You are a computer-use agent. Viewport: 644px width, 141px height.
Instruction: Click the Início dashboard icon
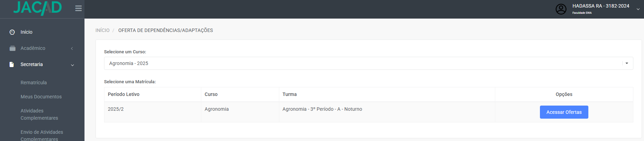[x=12, y=32]
